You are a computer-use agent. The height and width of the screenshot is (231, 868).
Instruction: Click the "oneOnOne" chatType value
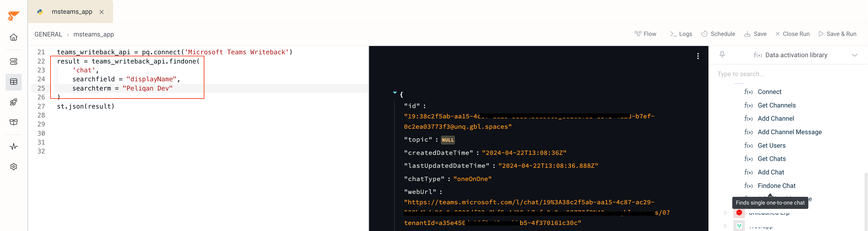(472, 179)
